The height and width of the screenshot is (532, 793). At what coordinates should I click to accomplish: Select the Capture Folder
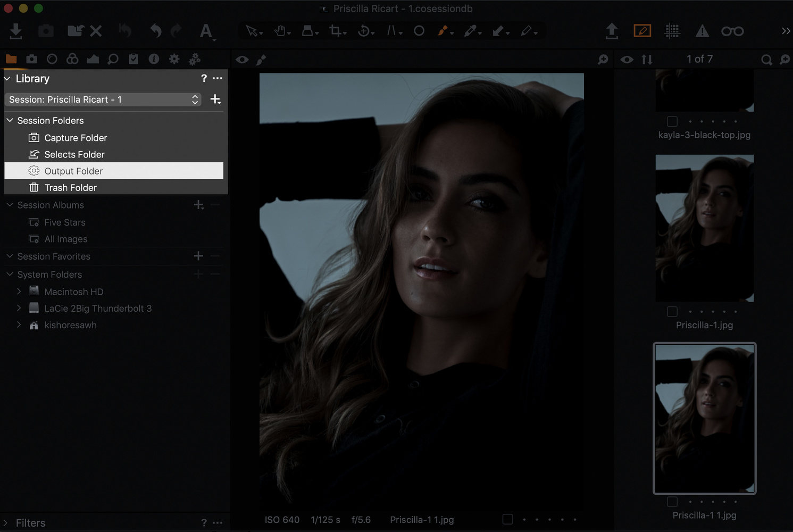pyautogui.click(x=76, y=138)
